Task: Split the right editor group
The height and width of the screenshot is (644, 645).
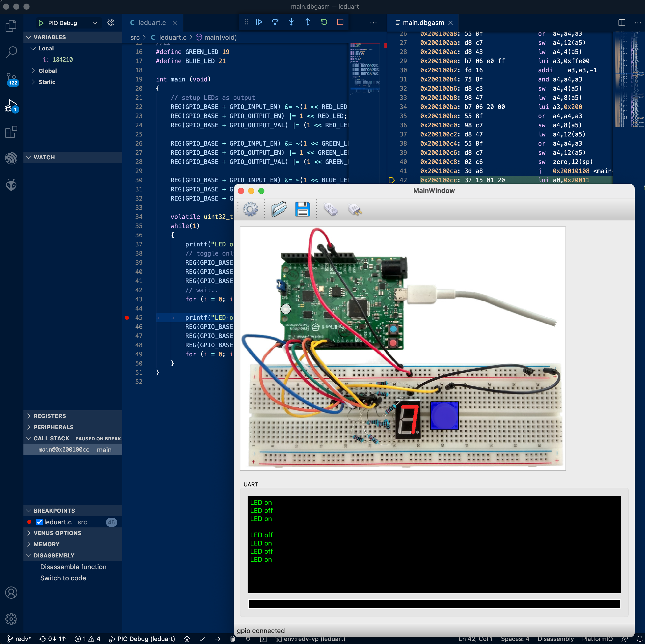Action: tap(622, 23)
